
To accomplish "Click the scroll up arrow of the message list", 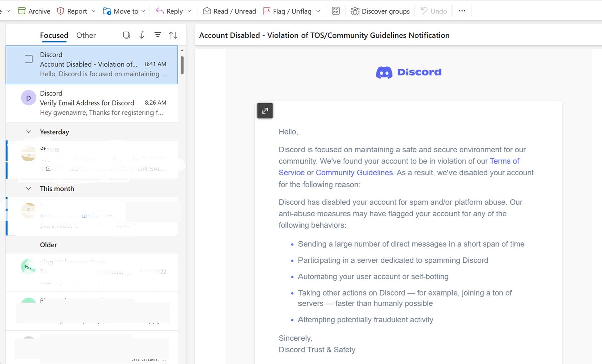I will click(x=182, y=50).
